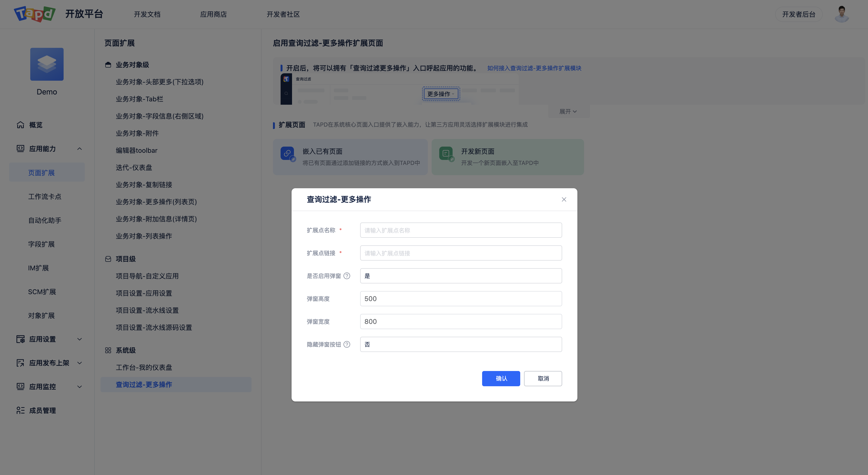Click the help icon beside 是否启用弹窗
This screenshot has width=868, height=475.
(347, 276)
